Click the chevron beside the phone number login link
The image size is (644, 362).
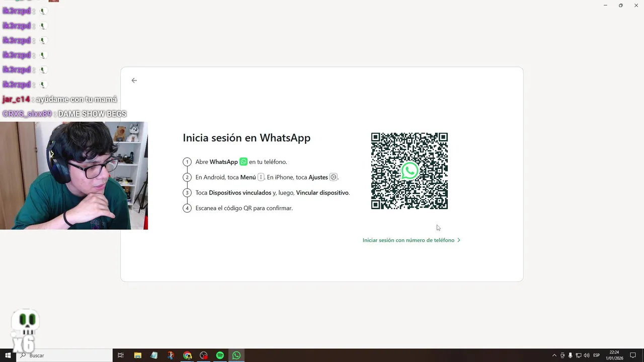tap(459, 240)
